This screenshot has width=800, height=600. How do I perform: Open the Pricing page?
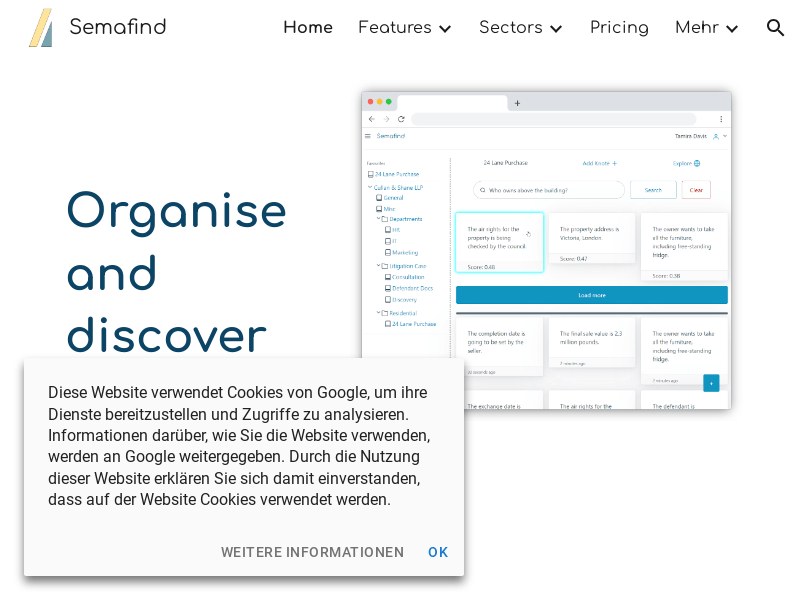tap(619, 28)
